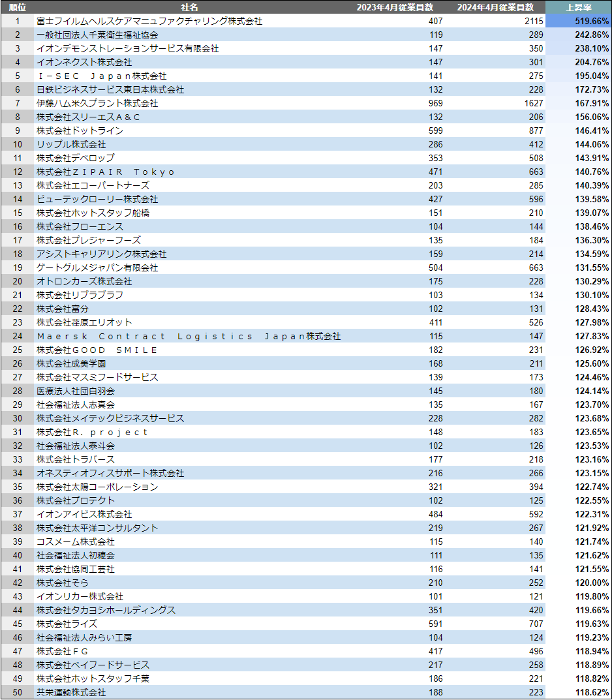
Task: Click 株式会社リブラブラフ name
Action: point(80,295)
